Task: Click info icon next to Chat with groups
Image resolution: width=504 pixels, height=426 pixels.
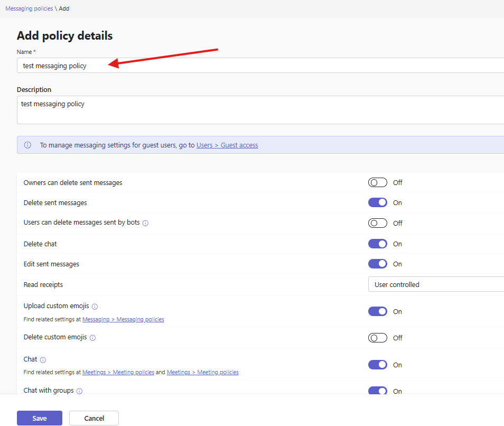Action: pos(79,391)
